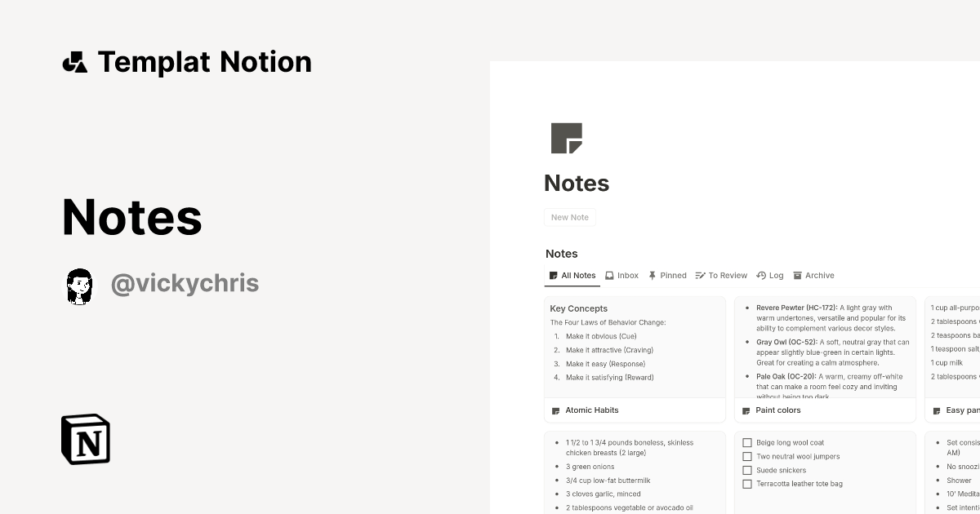Open the Inbox view icon
This screenshot has height=514, width=980.
pyautogui.click(x=609, y=275)
